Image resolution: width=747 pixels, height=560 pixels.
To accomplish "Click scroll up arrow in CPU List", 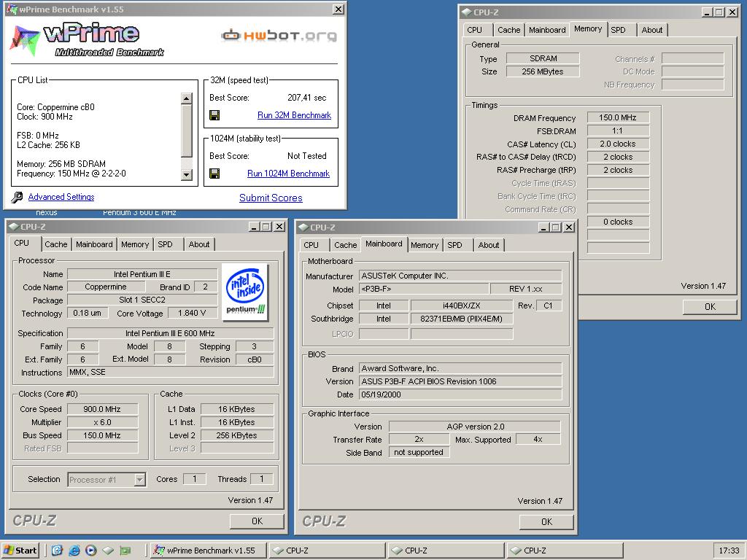I will [x=186, y=98].
